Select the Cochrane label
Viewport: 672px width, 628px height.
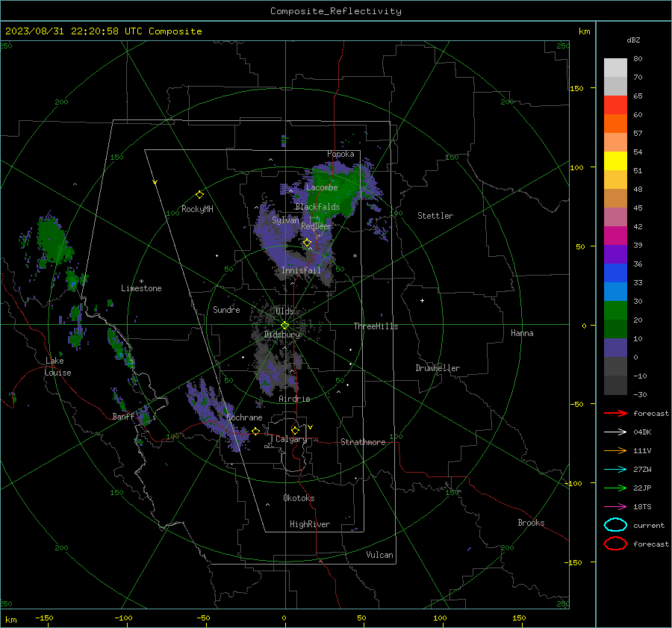[244, 417]
